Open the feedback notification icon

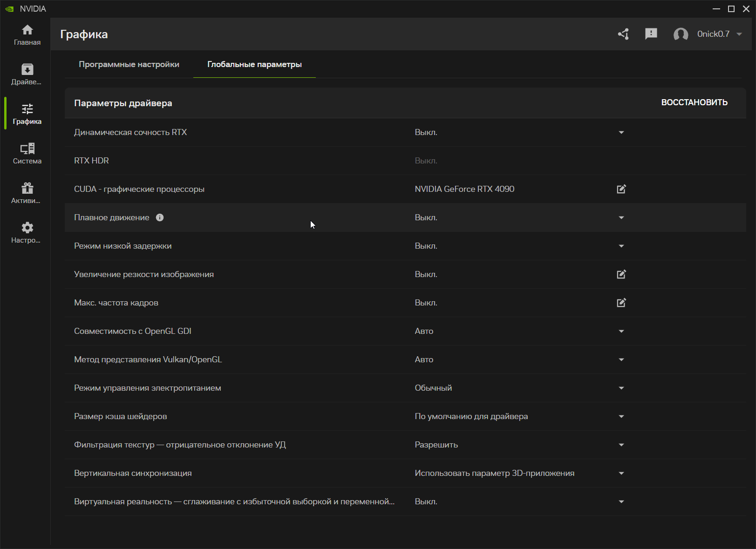[x=651, y=34]
